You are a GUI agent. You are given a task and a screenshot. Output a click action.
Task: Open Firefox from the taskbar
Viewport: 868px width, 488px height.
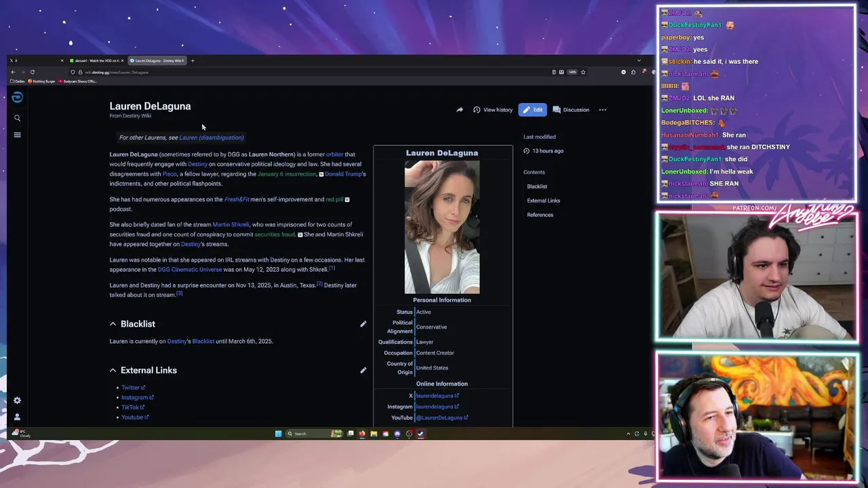[361, 434]
